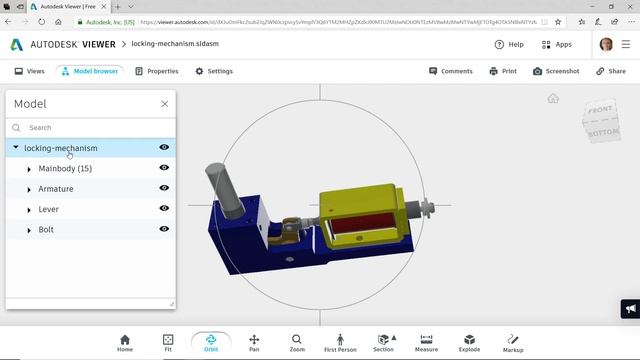Image resolution: width=640 pixels, height=360 pixels.
Task: Close the Model panel
Action: coord(164,104)
